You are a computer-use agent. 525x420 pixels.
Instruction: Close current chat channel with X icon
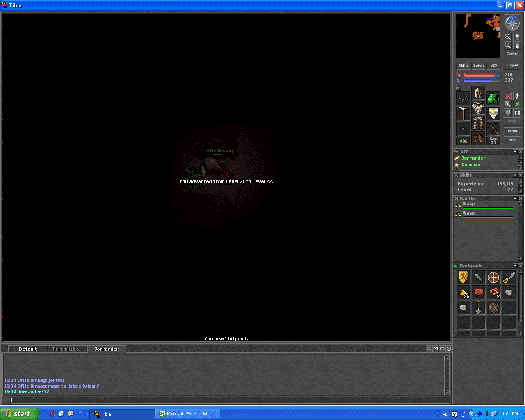pos(429,349)
